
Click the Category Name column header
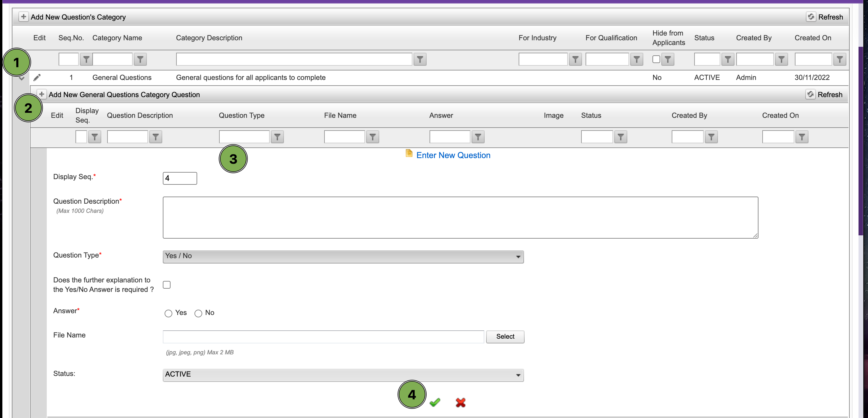click(117, 38)
